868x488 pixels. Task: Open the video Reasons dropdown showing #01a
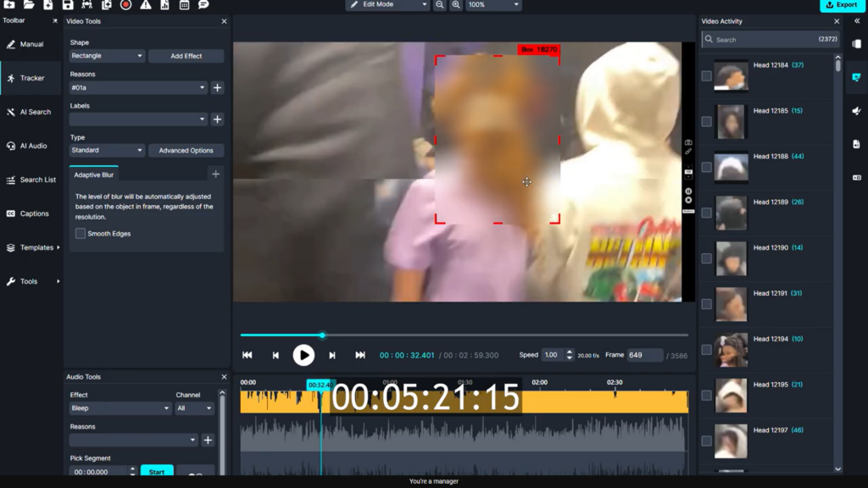pos(138,87)
